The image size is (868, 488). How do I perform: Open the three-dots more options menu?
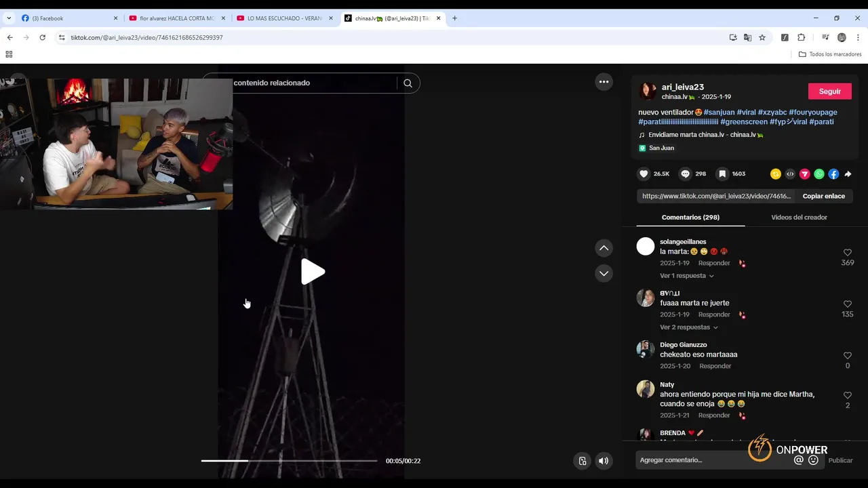pyautogui.click(x=604, y=82)
